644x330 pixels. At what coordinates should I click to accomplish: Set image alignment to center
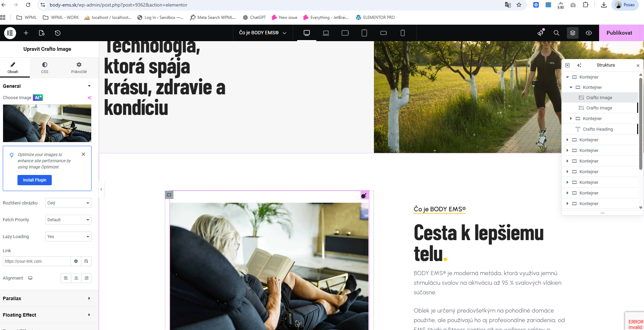pos(76,278)
